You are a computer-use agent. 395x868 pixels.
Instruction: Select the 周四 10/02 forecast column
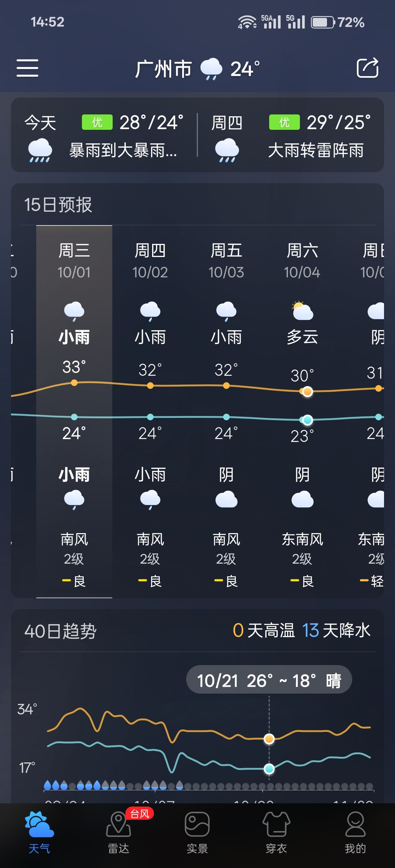pos(150,412)
